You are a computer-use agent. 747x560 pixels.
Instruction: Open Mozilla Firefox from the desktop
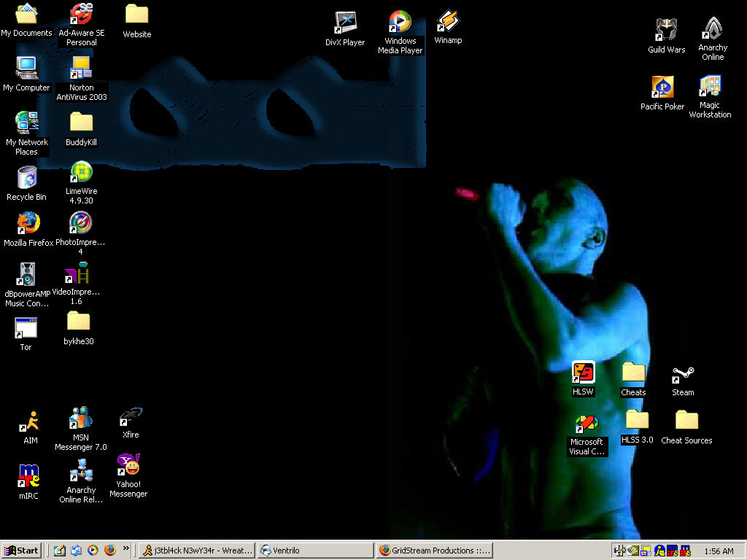[x=28, y=222]
